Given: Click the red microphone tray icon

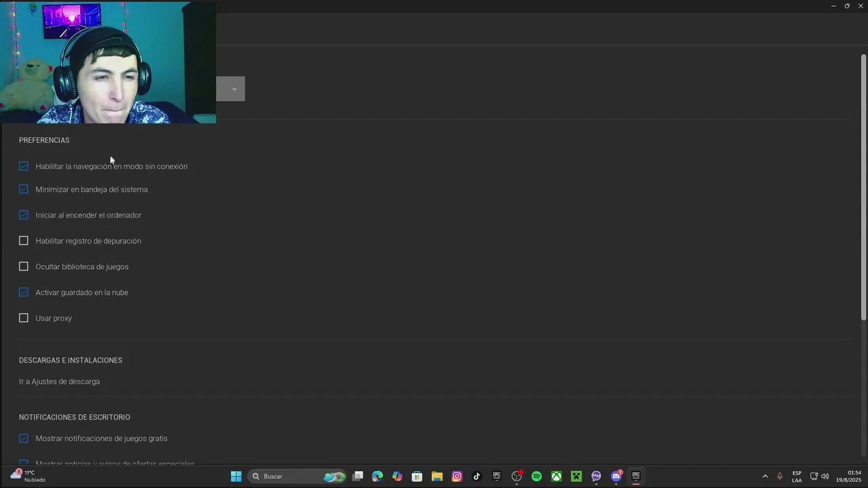Looking at the screenshot, I should (780, 476).
